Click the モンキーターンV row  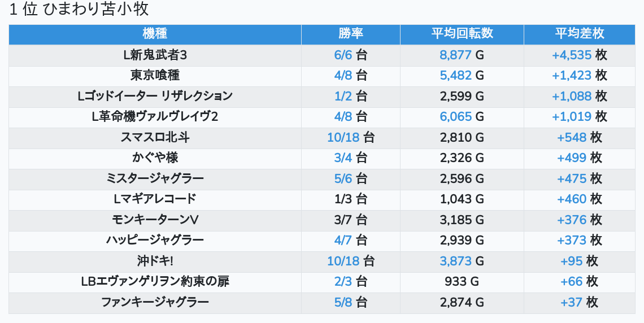click(155, 220)
